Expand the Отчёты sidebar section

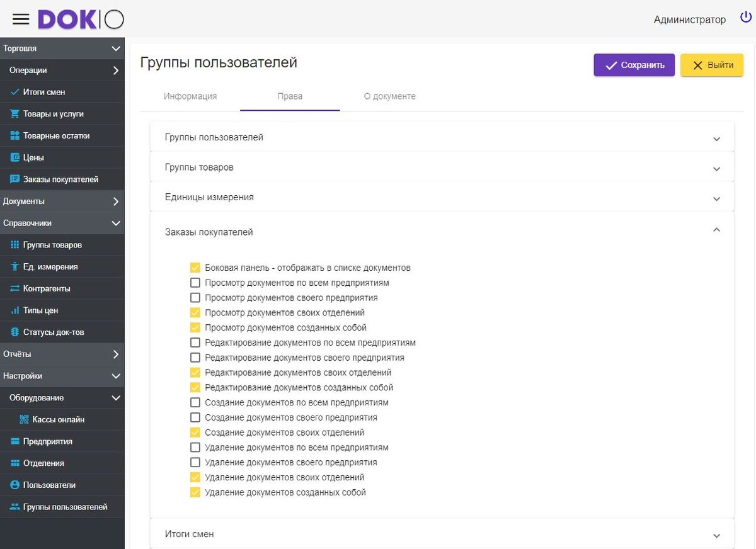tap(62, 354)
